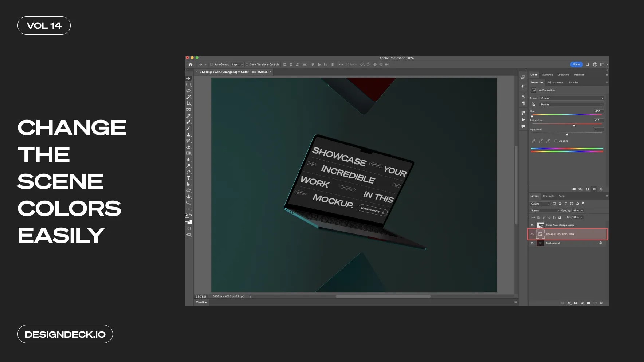Select the Zoom tool
The width and height of the screenshot is (644, 362).
coord(189,203)
